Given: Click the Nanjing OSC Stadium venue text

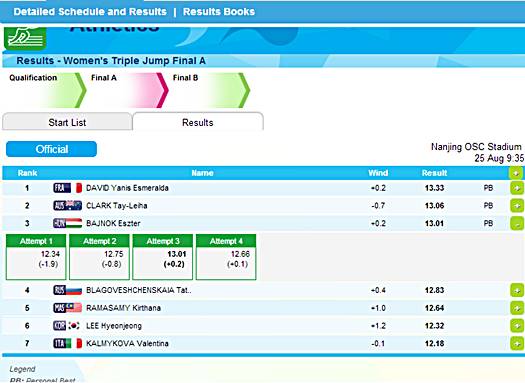Looking at the screenshot, I should [x=476, y=147].
